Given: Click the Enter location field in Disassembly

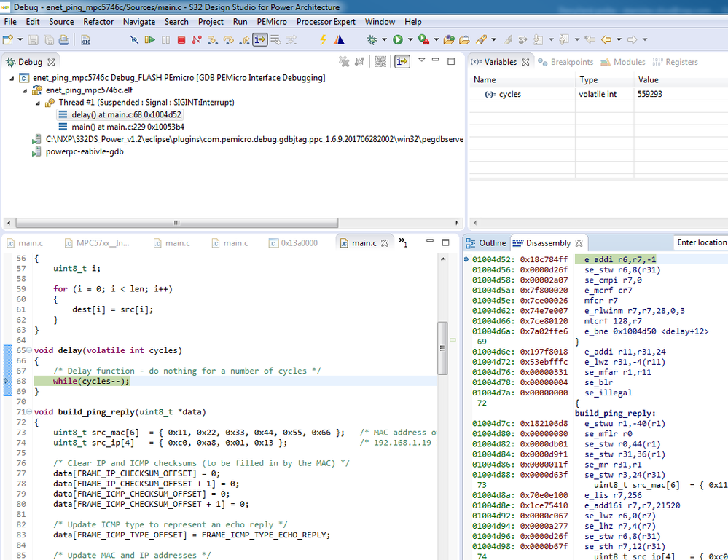Looking at the screenshot, I should 700,242.
